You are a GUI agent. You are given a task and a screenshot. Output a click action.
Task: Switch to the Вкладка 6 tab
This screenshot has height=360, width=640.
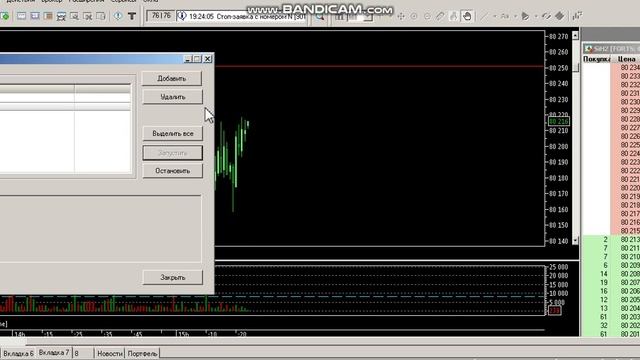18,353
